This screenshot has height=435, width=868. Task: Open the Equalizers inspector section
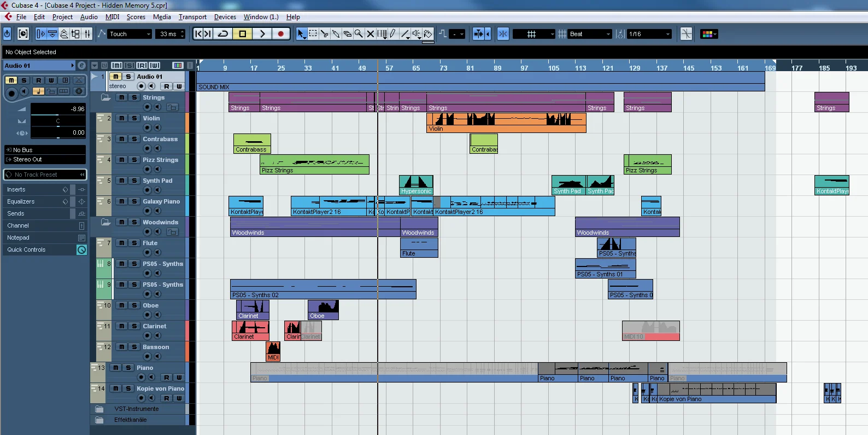(45, 201)
